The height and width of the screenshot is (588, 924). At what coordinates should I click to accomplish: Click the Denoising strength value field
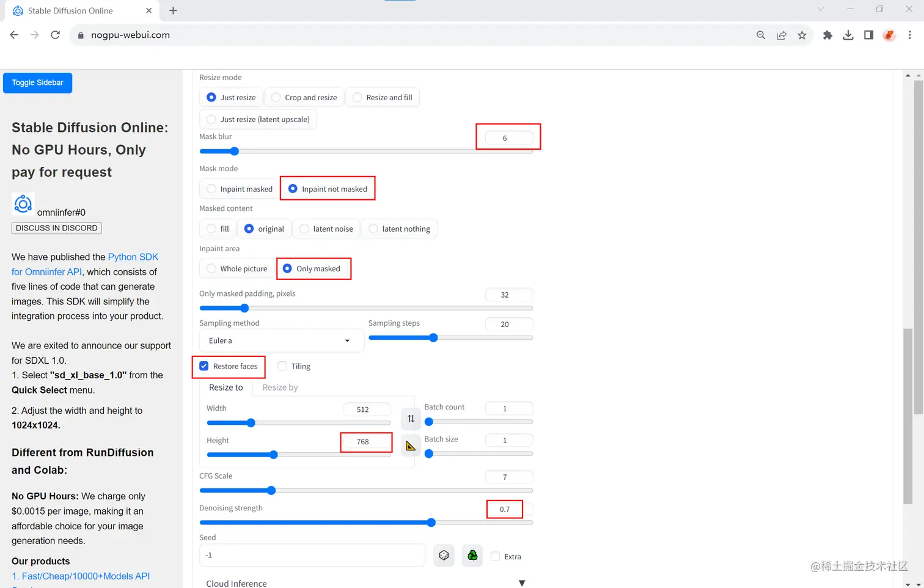509,509
